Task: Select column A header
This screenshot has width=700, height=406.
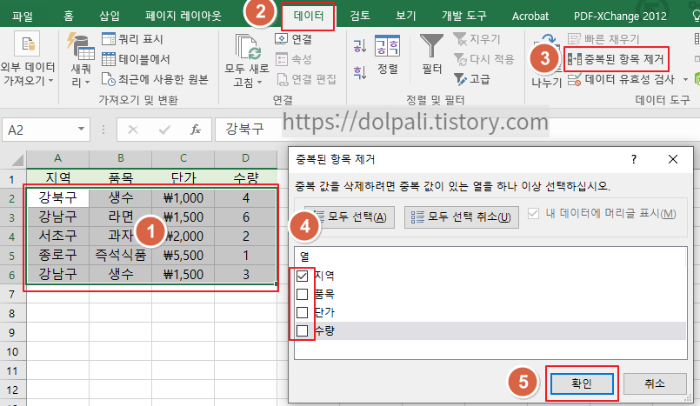Action: click(x=58, y=159)
